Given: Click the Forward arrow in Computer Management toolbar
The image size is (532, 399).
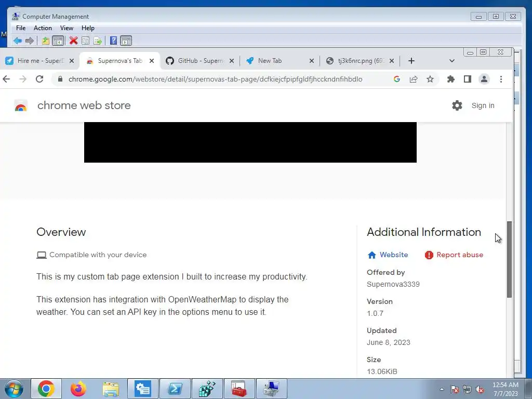Looking at the screenshot, I should coord(30,41).
